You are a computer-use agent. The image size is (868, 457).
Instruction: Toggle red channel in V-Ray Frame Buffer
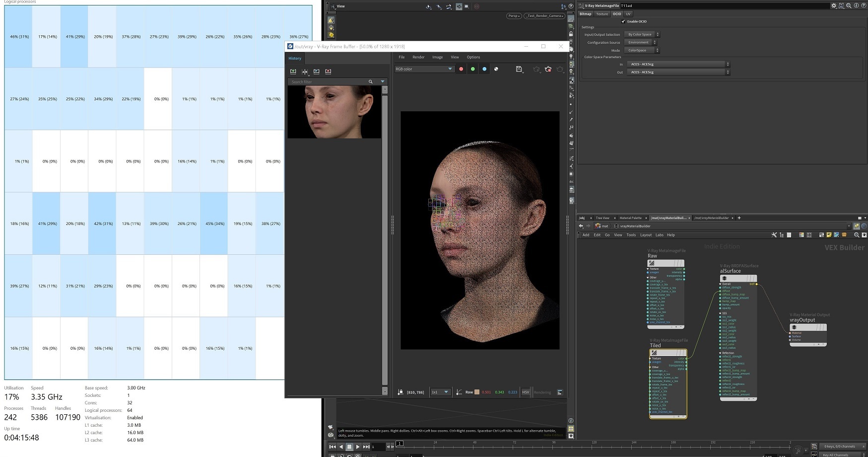(x=461, y=69)
